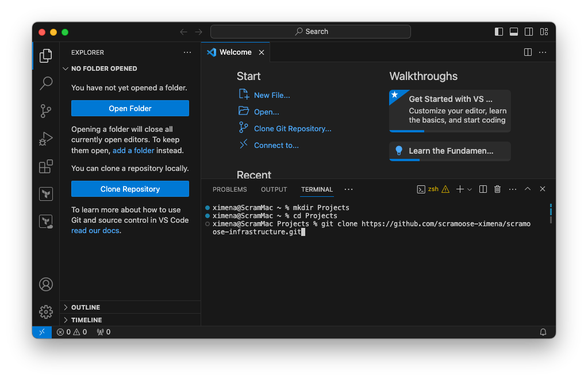588x381 pixels.
Task: Toggle the secondary side bar
Action: pyautogui.click(x=529, y=32)
